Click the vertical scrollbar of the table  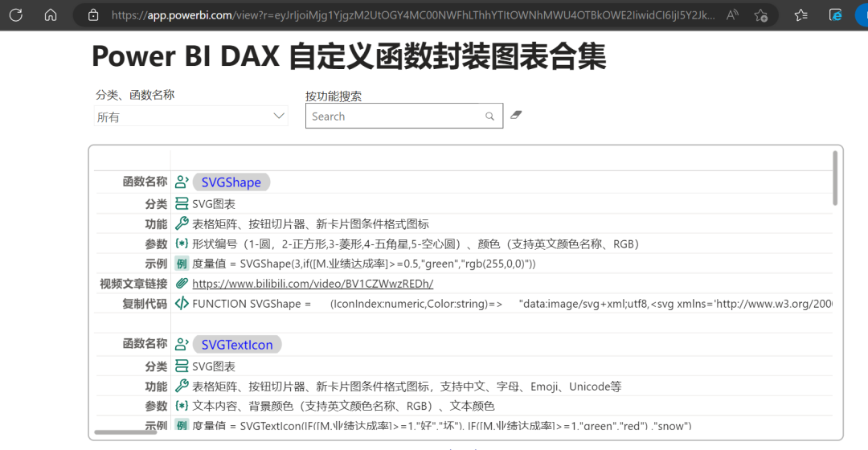(835, 178)
